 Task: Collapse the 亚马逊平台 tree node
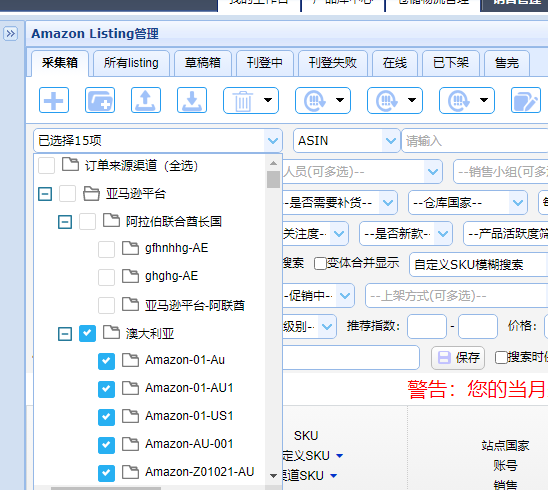(45, 194)
